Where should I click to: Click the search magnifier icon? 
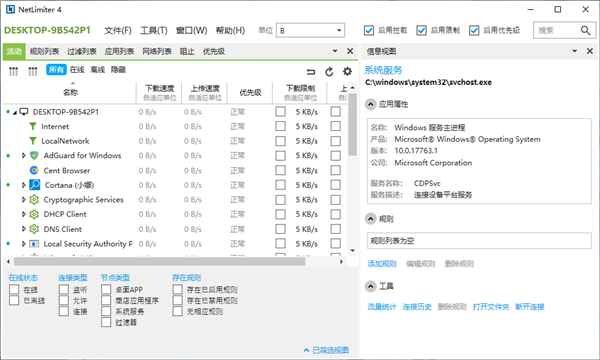[x=585, y=30]
